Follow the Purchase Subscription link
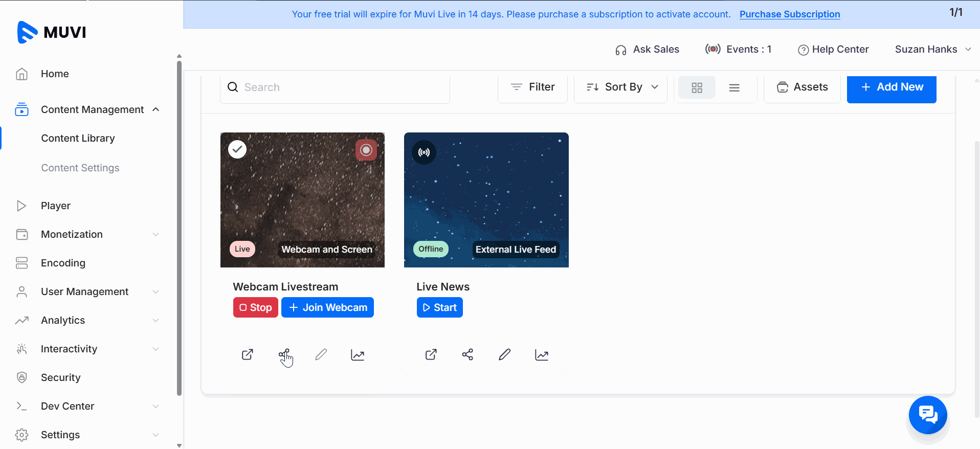Viewport: 980px width, 449px height. 790,14
